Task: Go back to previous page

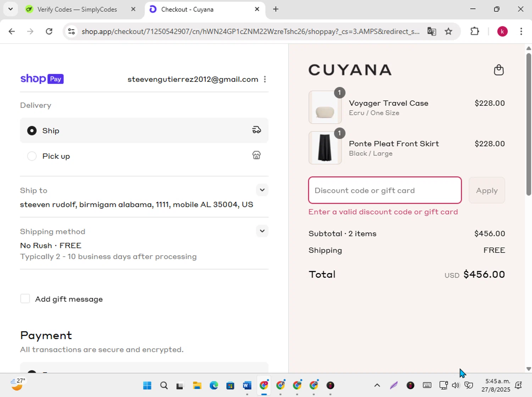Action: [x=12, y=31]
